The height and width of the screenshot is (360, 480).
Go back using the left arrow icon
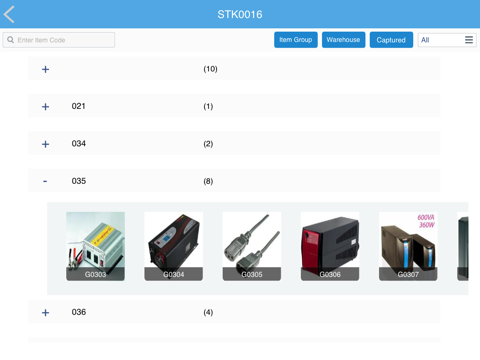(x=9, y=14)
